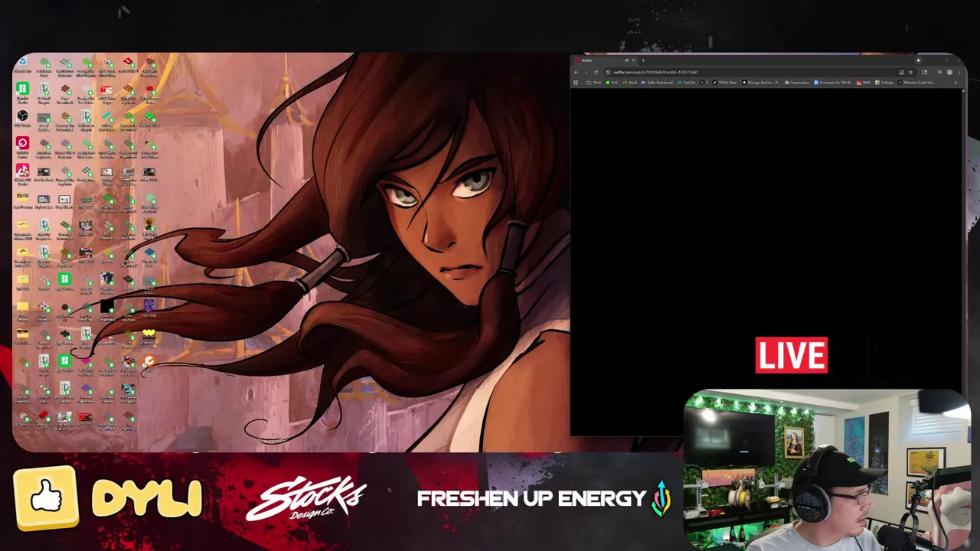Screen dimensions: 980x551
Task: Close the Netflix tab
Action: (634, 60)
